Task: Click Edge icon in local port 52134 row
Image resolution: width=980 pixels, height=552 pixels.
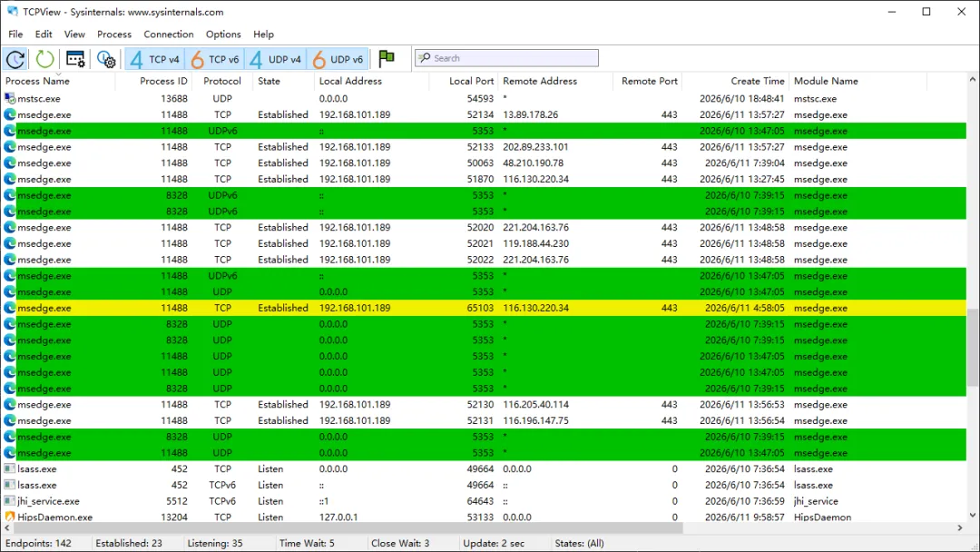Action: click(10, 114)
